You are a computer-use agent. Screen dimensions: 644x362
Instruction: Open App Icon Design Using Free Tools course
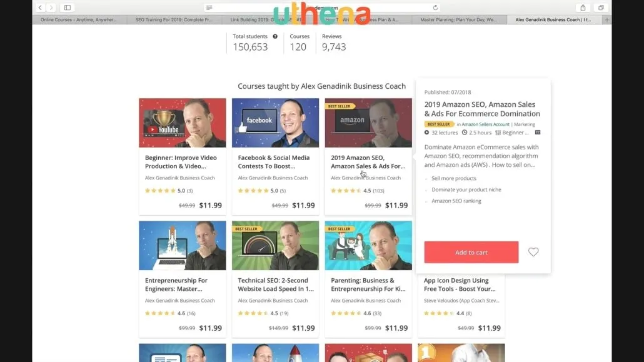click(460, 284)
